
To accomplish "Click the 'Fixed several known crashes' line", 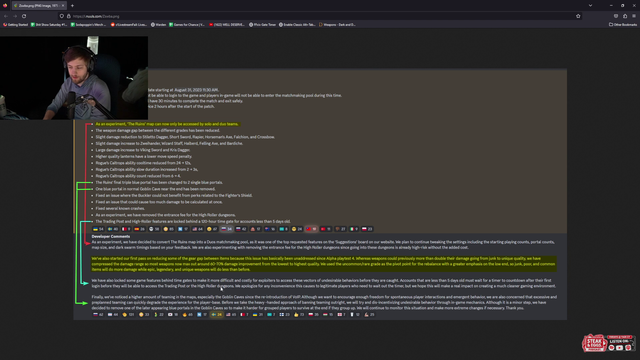I will [120, 208].
